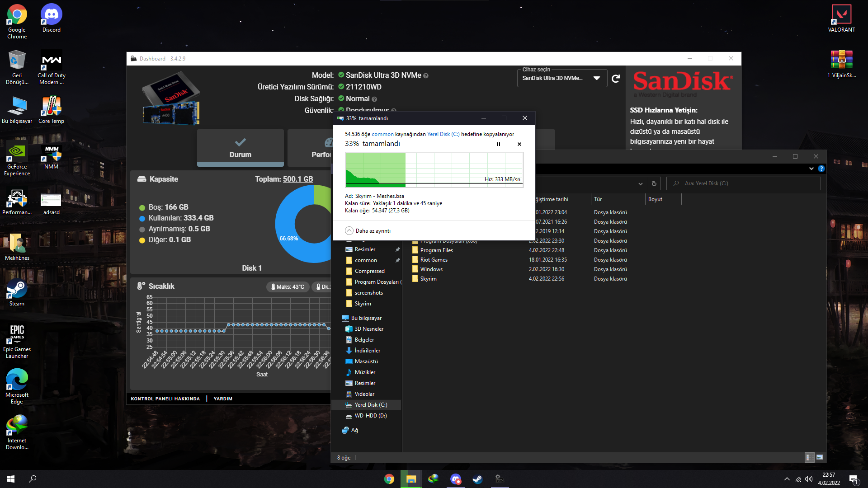The image size is (868, 488).
Task: Open Steam from the taskbar
Action: (x=477, y=479)
